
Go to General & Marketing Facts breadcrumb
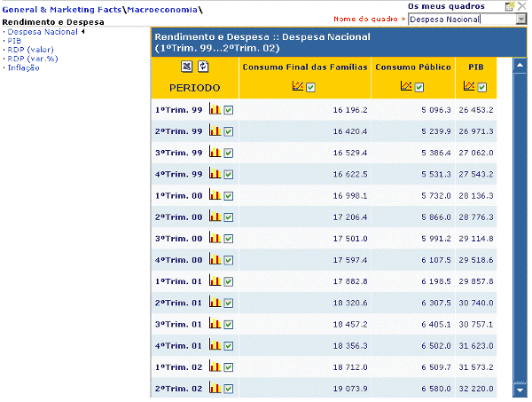pyautogui.click(x=61, y=8)
